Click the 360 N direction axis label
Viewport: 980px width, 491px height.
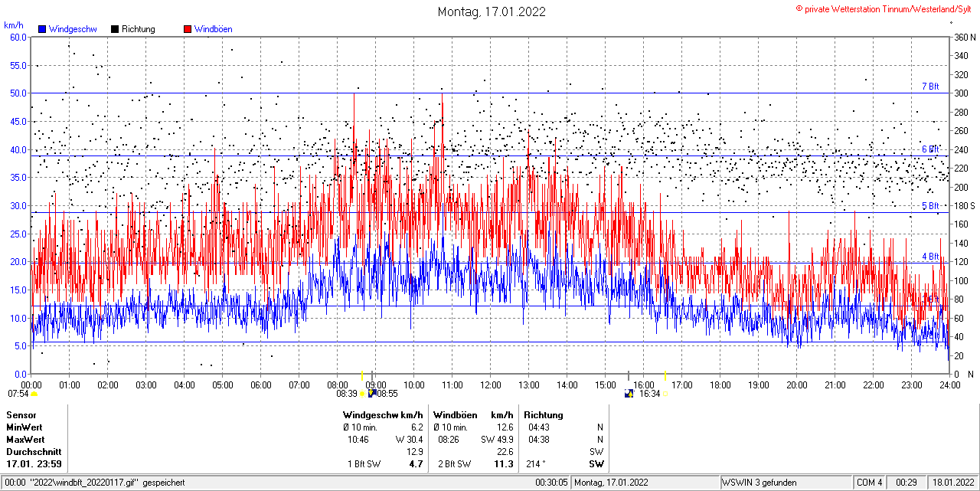[x=965, y=37]
